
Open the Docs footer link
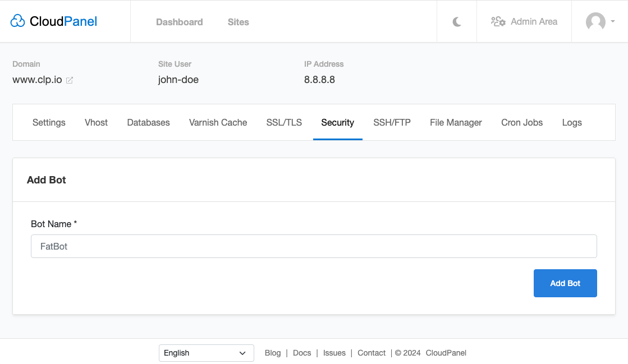[x=302, y=353]
